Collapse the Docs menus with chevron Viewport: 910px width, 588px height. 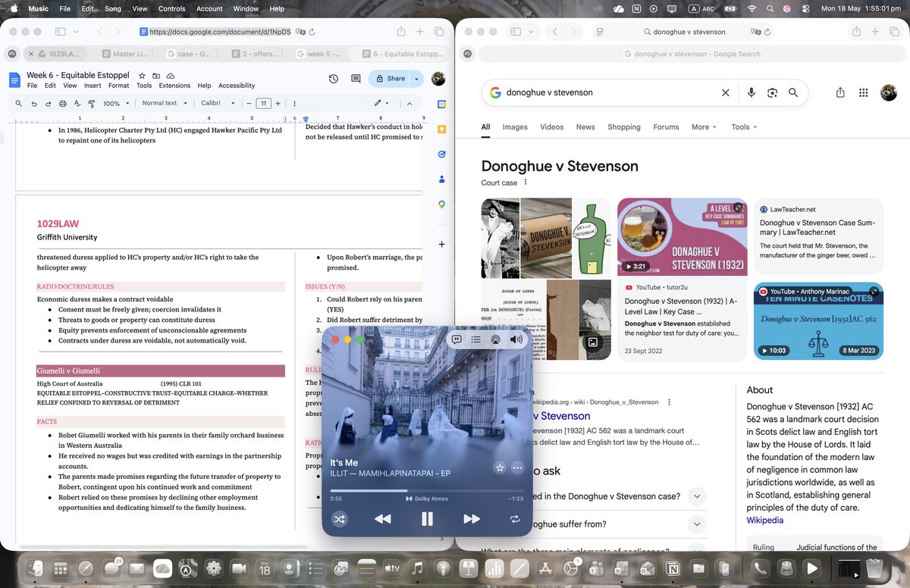[409, 103]
